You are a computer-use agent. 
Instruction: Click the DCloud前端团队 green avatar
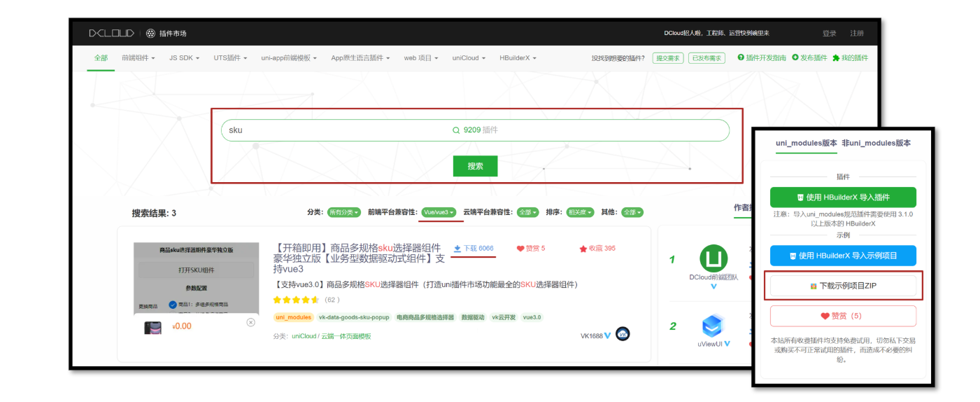(714, 258)
